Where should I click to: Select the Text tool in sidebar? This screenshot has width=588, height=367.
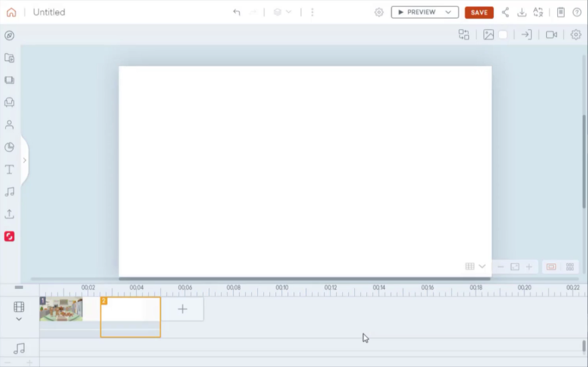pyautogui.click(x=9, y=169)
